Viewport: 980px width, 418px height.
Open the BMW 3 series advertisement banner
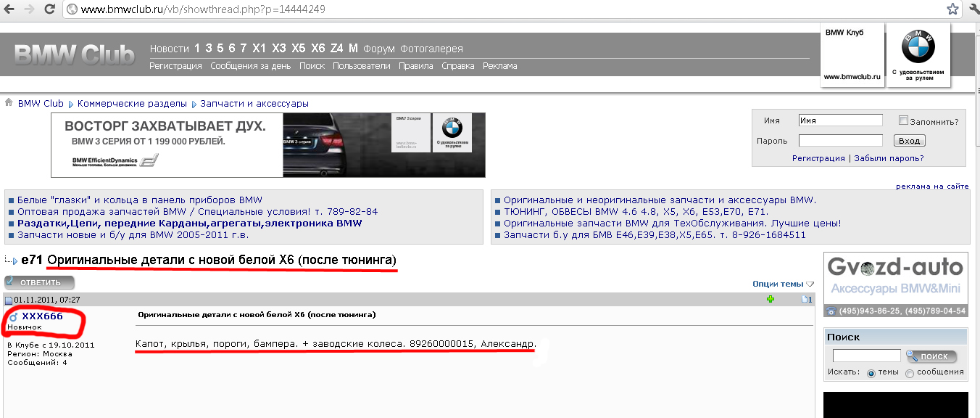click(268, 145)
